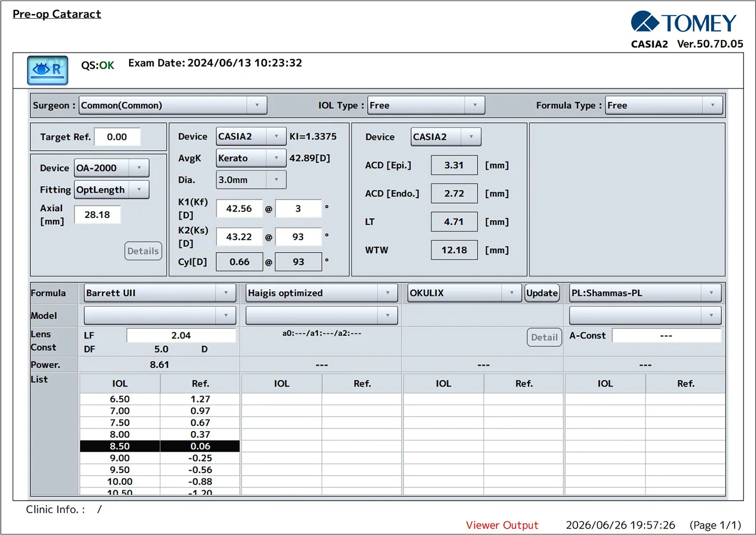Click the average K value 42.89[D]
The width and height of the screenshot is (756, 535).
pos(310,158)
